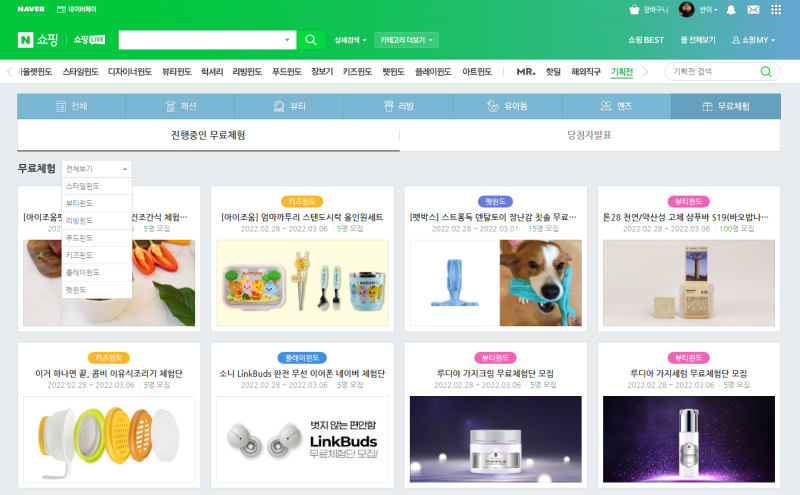
Task: Open the 루디아 가지크림 product image
Action: coord(495,439)
